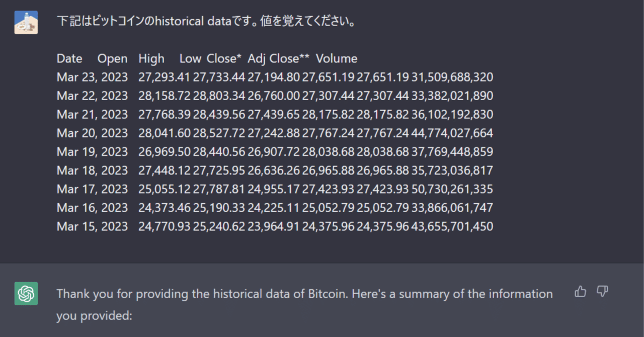Click the Mar 19, 2023 date label
Screen dimensions: 644x337
(93, 151)
